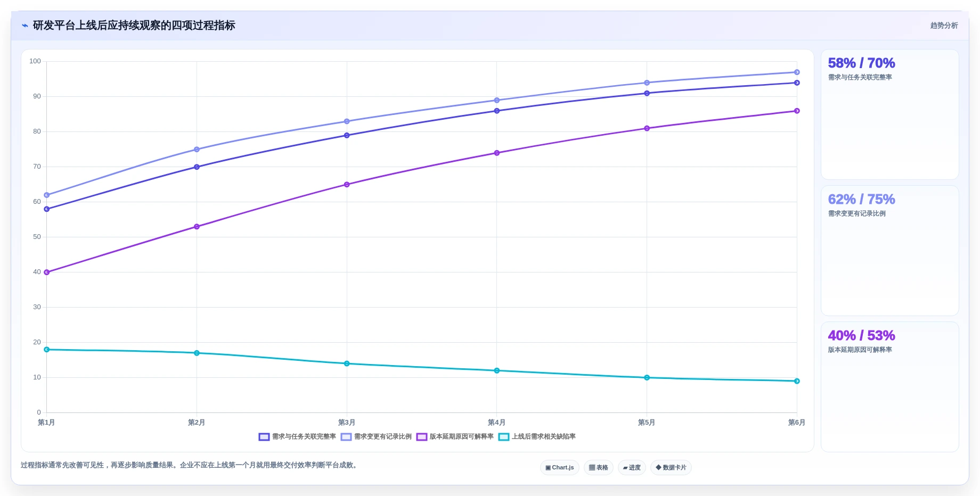The width and height of the screenshot is (980, 496).
Task: Toggle the 需求与任务关联完整率 legend swatch
Action: pos(264,437)
